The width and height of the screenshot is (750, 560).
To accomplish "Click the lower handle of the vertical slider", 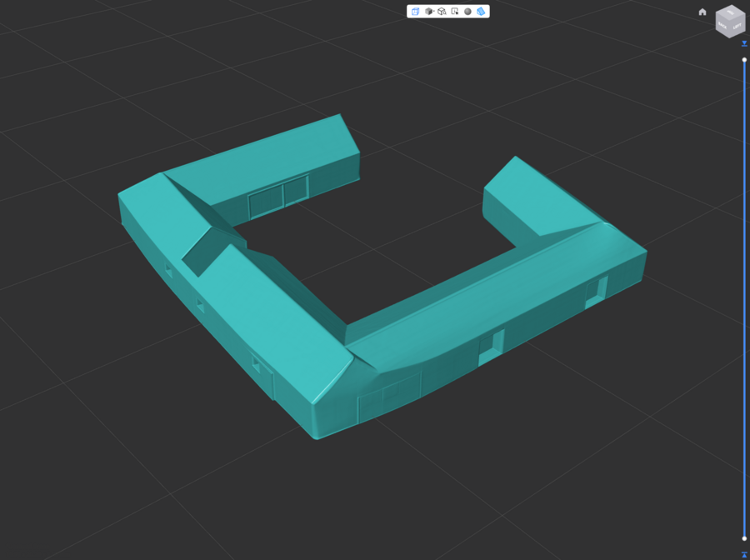I will click(744, 538).
